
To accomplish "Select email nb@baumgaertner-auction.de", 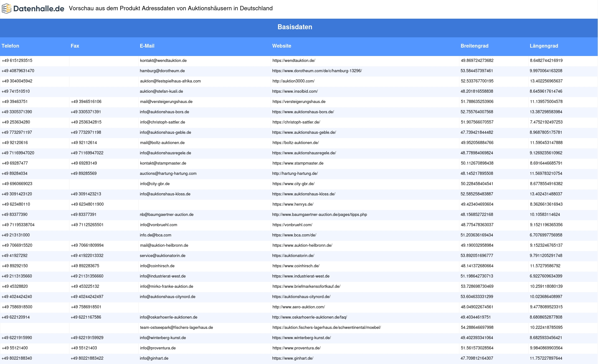I will [167, 215].
